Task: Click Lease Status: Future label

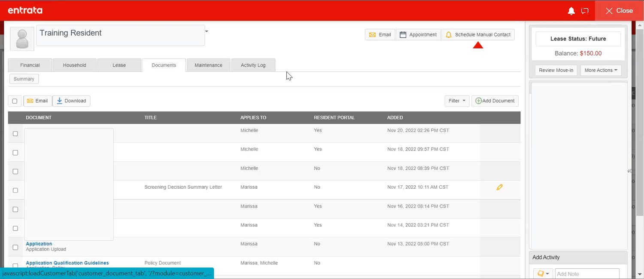Action: tap(578, 39)
